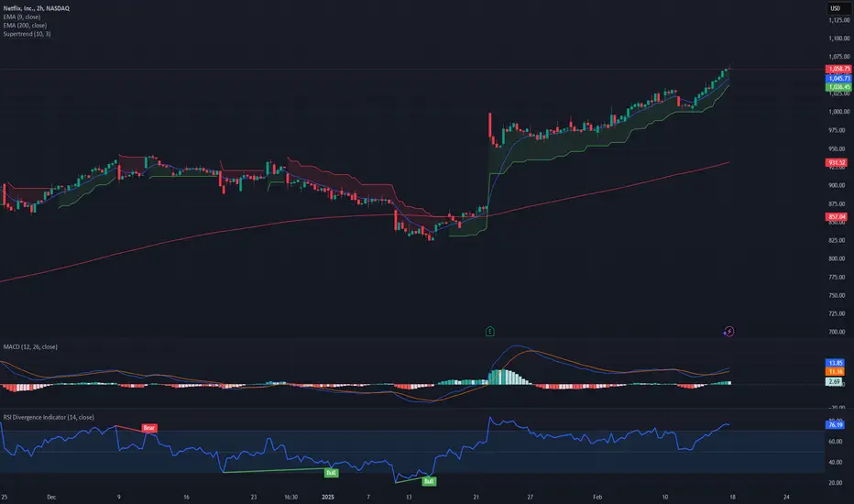Click the red Bear divergence label
854x504 pixels.
pos(149,428)
